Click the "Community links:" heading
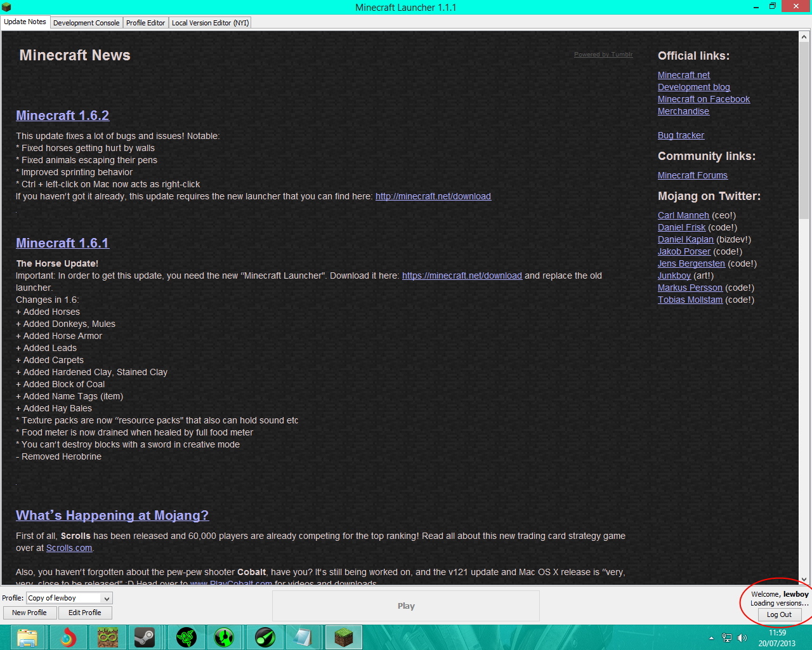Image resolution: width=812 pixels, height=650 pixels. (707, 156)
